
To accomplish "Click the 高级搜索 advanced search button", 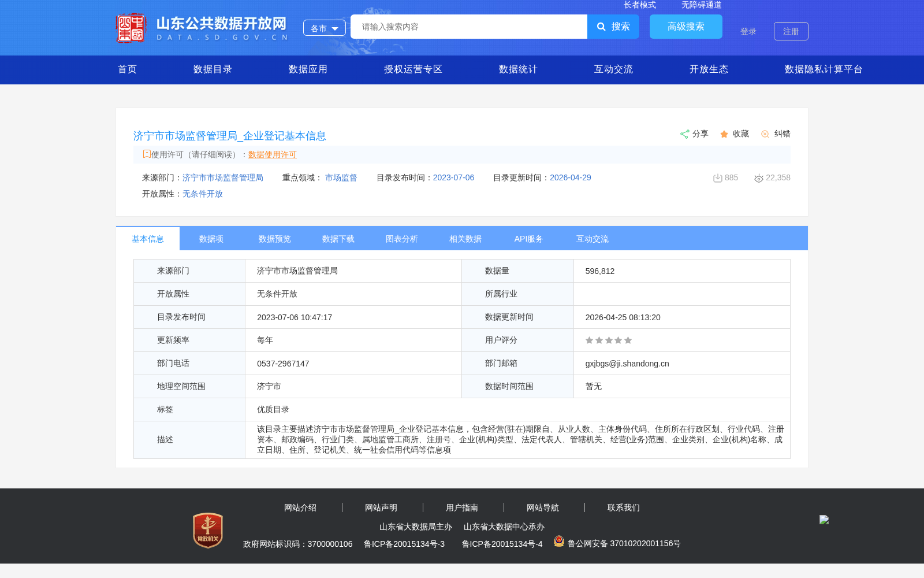I will (x=686, y=27).
